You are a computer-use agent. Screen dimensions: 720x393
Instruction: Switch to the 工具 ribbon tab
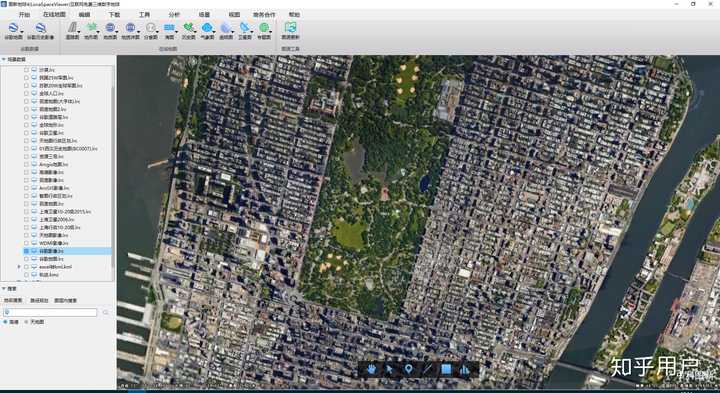pos(144,15)
